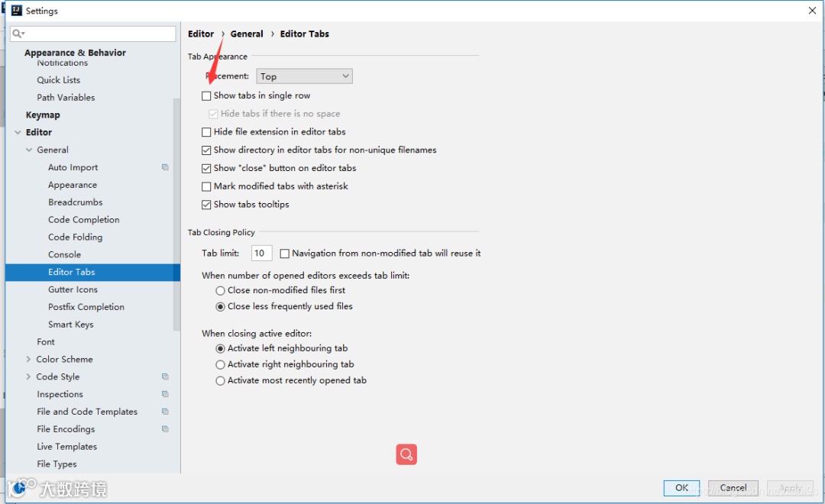
Task: Open Path Variables settings
Action: (x=66, y=97)
